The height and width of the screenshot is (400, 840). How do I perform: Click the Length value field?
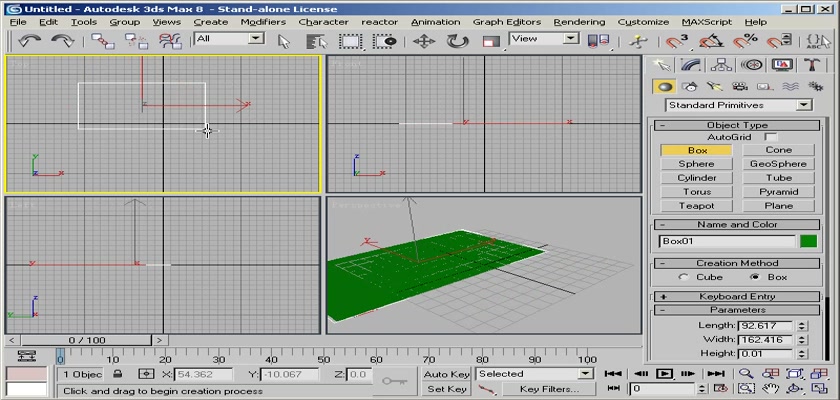tap(765, 326)
